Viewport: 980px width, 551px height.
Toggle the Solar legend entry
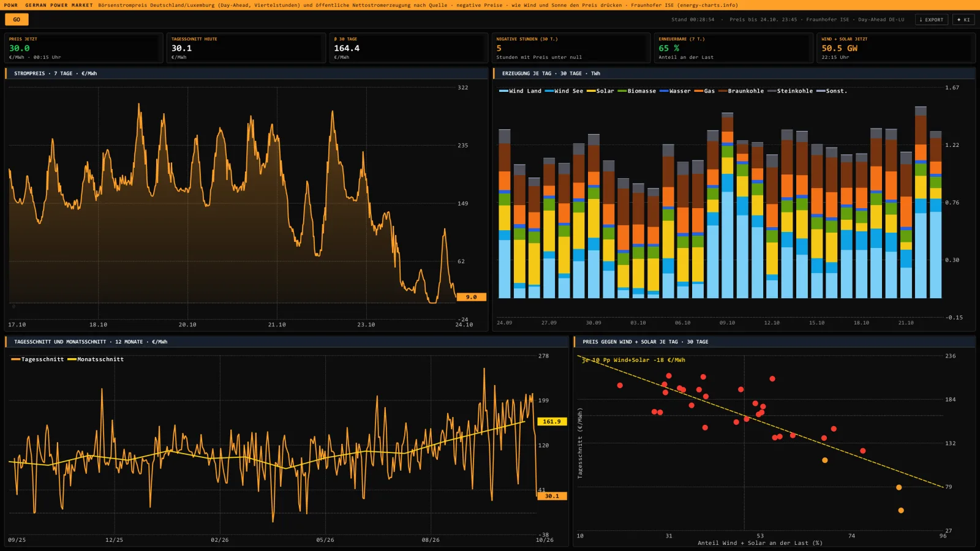pyautogui.click(x=600, y=91)
